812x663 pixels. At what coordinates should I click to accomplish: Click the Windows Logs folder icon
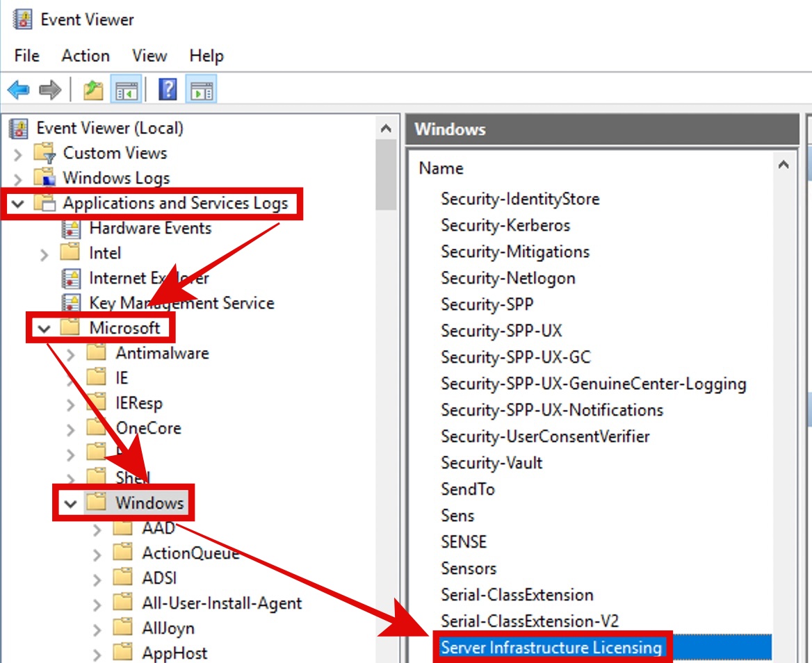(44, 177)
